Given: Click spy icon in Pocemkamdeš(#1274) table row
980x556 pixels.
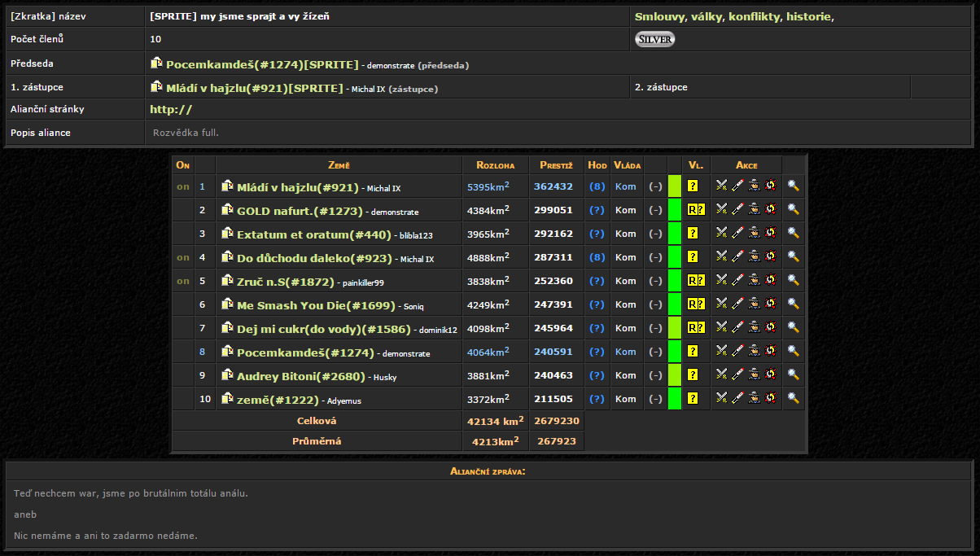Looking at the screenshot, I should pyautogui.click(x=754, y=351).
